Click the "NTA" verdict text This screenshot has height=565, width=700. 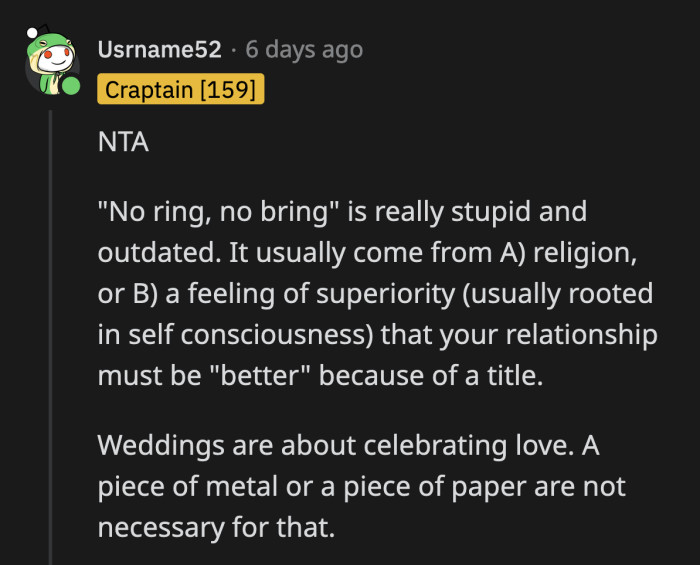[123, 142]
